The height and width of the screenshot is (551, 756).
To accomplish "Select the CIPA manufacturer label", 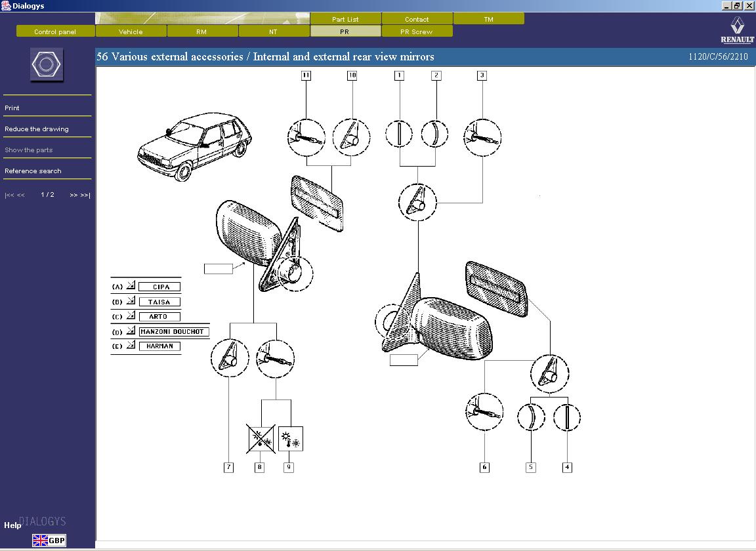I will [x=159, y=287].
